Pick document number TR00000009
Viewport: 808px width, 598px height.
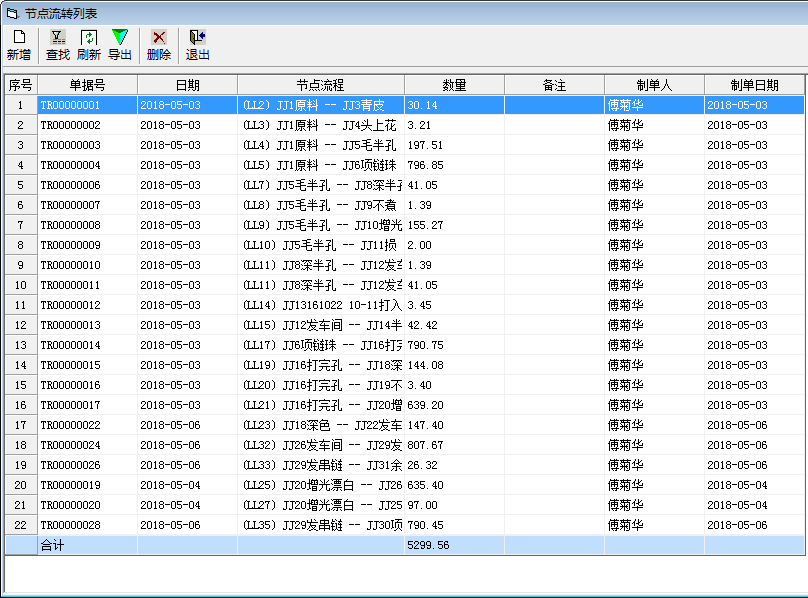(88, 245)
